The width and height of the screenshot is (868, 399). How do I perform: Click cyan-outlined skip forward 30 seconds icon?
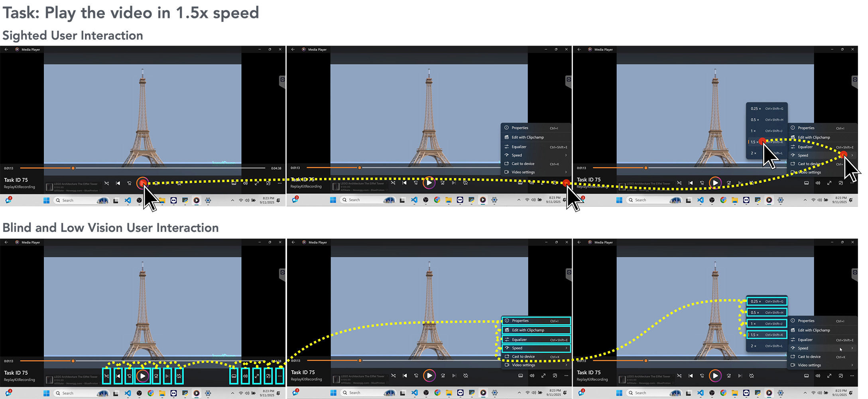pyautogui.click(x=156, y=376)
